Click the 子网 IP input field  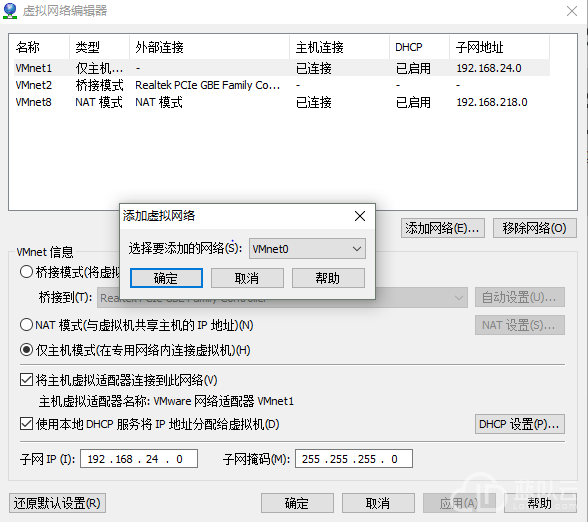(139, 459)
